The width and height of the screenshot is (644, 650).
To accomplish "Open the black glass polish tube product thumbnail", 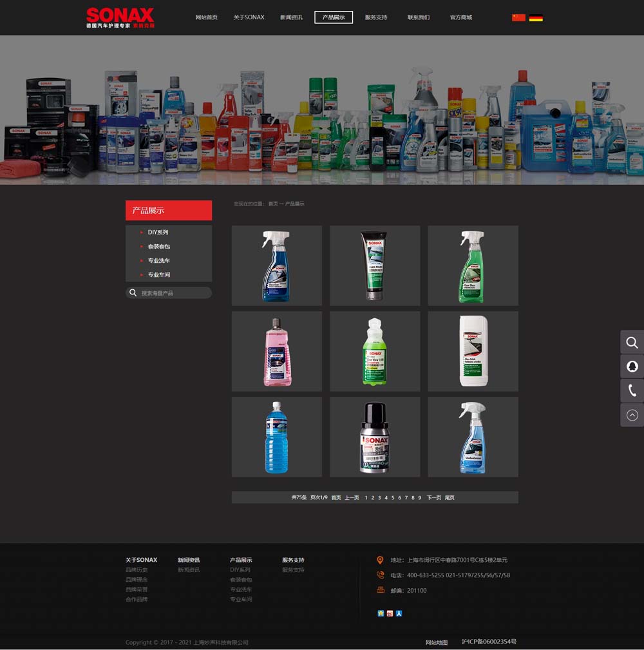I will point(375,265).
